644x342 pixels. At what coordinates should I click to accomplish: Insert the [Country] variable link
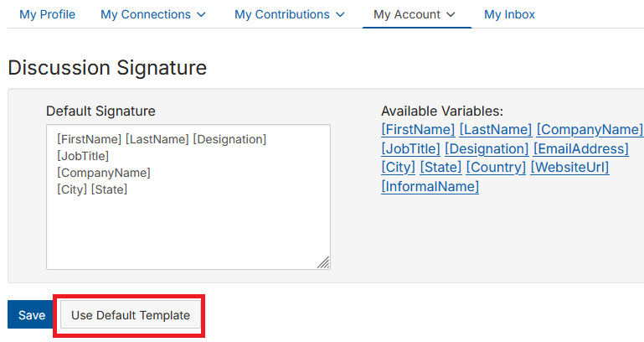point(496,167)
